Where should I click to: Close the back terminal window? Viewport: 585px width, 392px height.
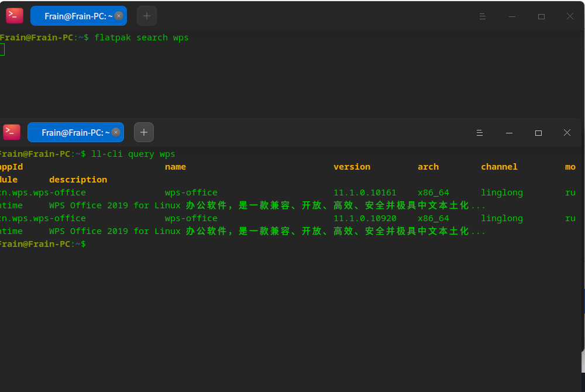pos(570,16)
